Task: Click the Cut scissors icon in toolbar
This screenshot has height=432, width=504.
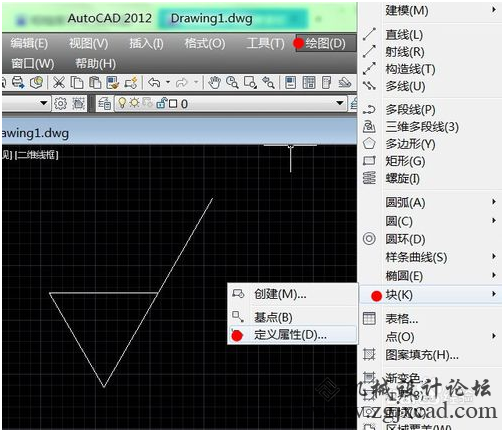Action: (59, 82)
